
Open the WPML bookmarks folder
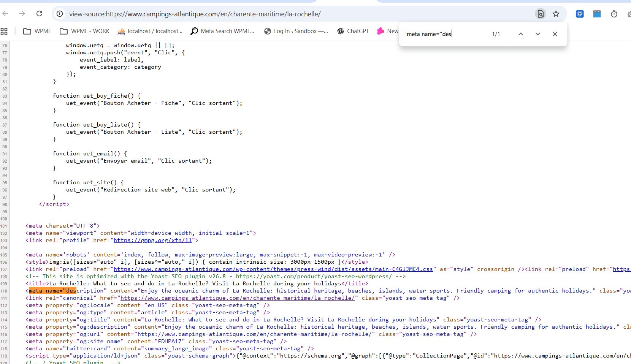37,31
